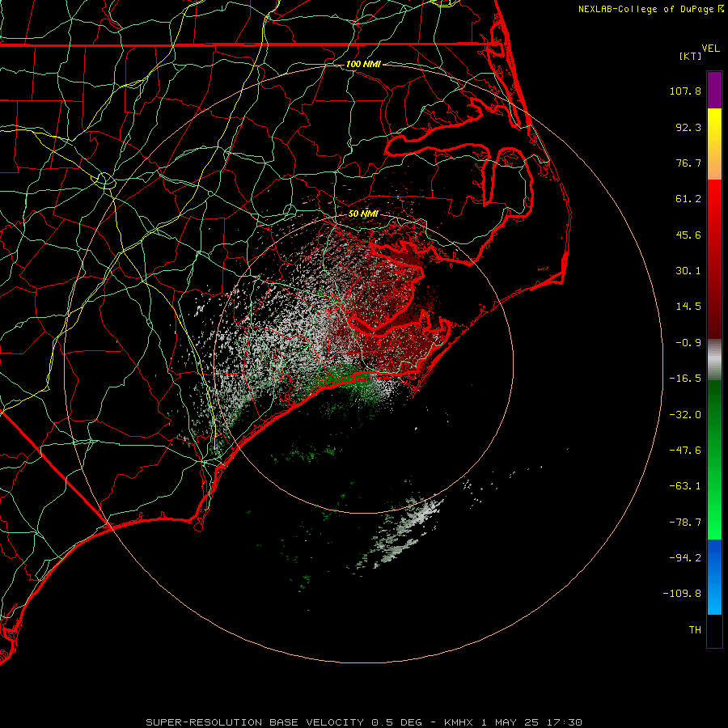Click the 14.5 velocity scale value

pyautogui.click(x=688, y=307)
